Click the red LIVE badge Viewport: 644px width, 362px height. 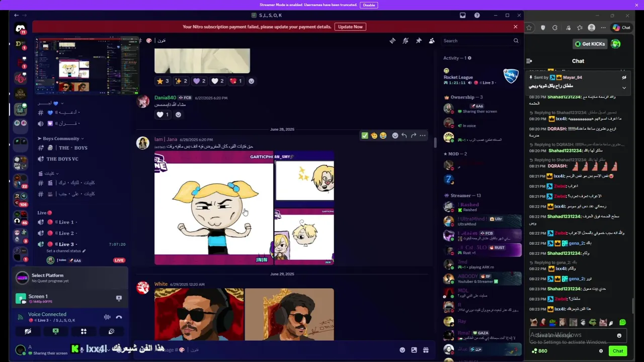[x=119, y=260]
